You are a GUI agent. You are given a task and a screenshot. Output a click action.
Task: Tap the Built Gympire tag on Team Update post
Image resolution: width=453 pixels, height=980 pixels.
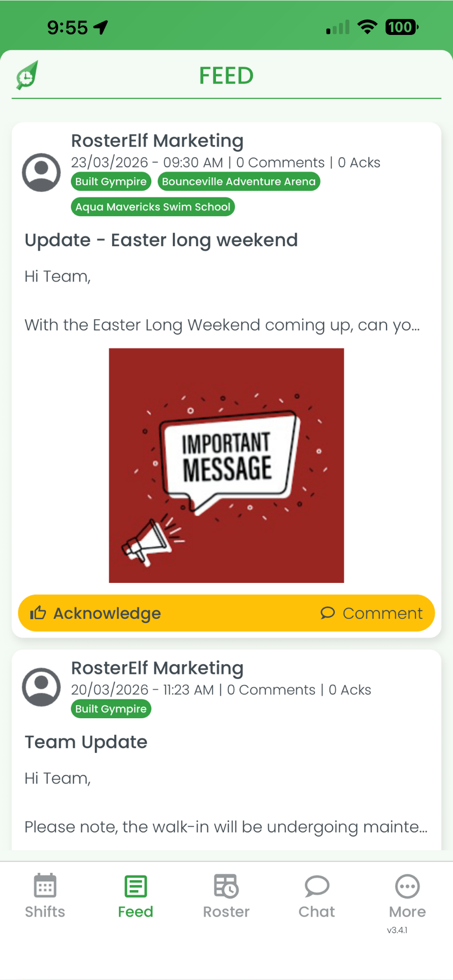[x=111, y=709]
